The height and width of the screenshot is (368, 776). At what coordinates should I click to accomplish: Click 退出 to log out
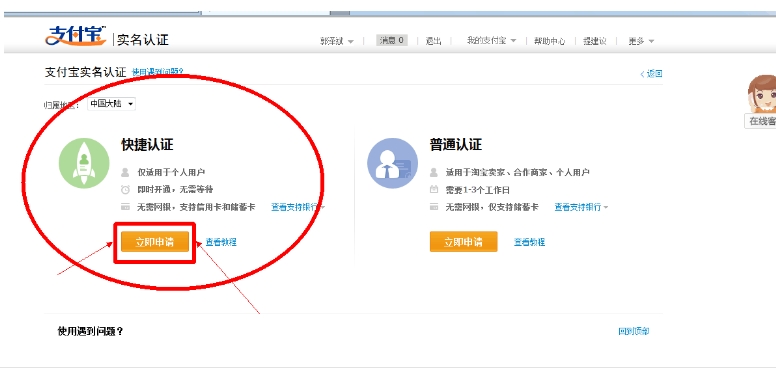434,41
